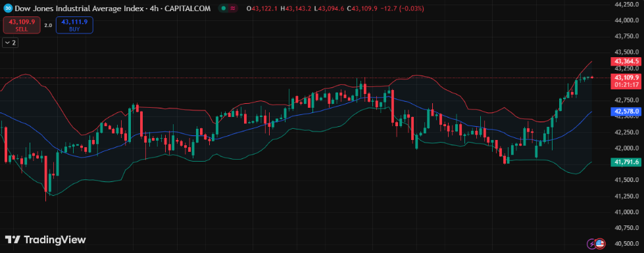Viewport: 644px width, 253px height.
Task: Click the 43,750.0 price axis label
Action: pyautogui.click(x=627, y=37)
